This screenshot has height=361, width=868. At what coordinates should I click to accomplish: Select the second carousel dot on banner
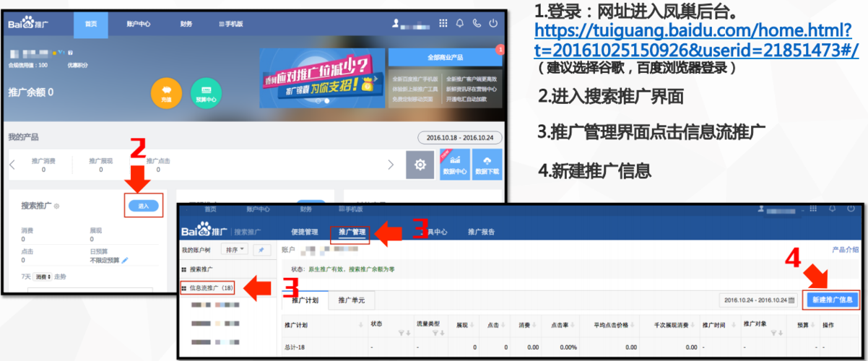pos(326,102)
